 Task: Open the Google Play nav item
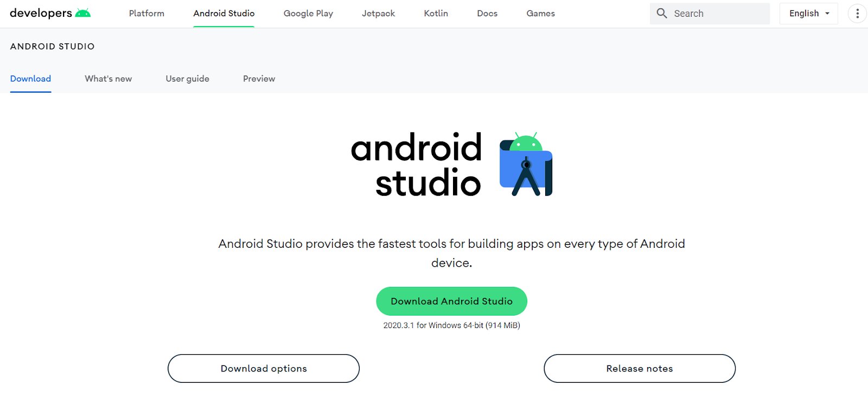click(308, 14)
